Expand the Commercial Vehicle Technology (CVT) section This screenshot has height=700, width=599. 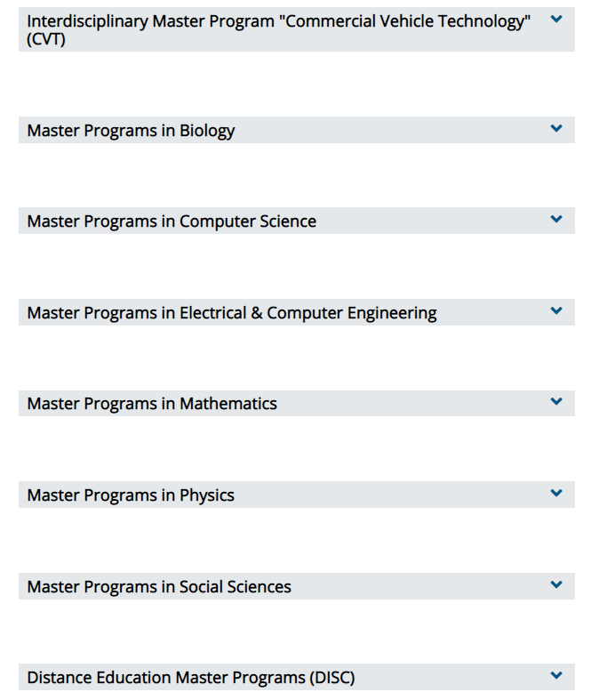tap(297, 29)
